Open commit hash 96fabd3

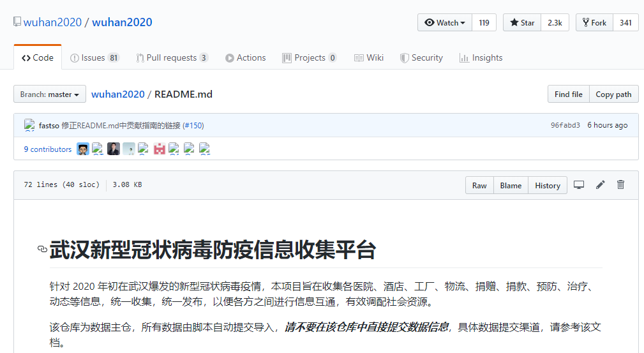[565, 125]
